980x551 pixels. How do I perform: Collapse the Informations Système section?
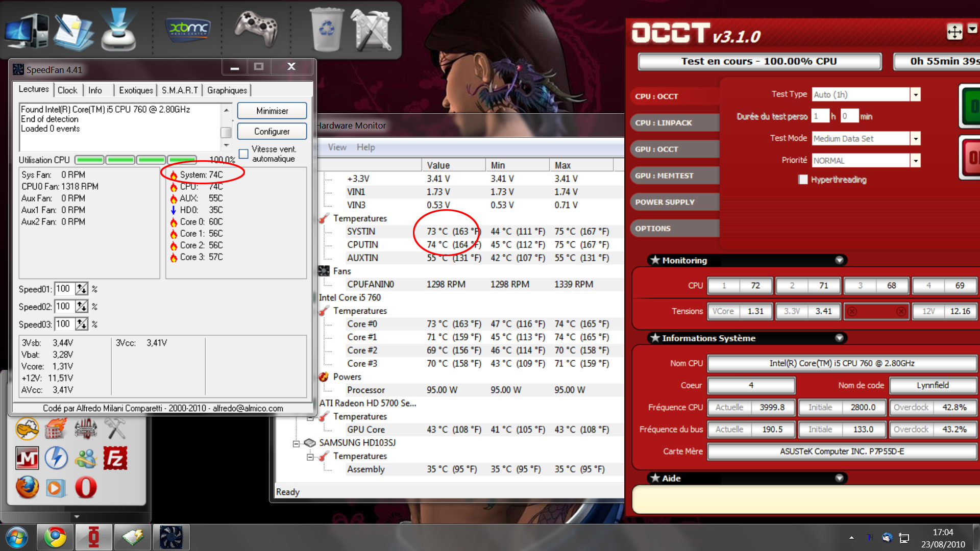[x=839, y=338]
